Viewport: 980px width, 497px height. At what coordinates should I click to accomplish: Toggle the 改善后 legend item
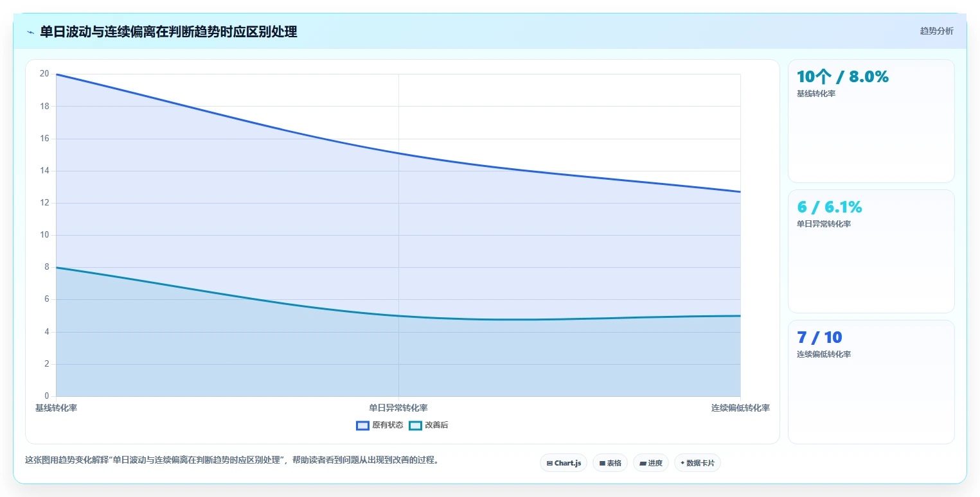429,425
